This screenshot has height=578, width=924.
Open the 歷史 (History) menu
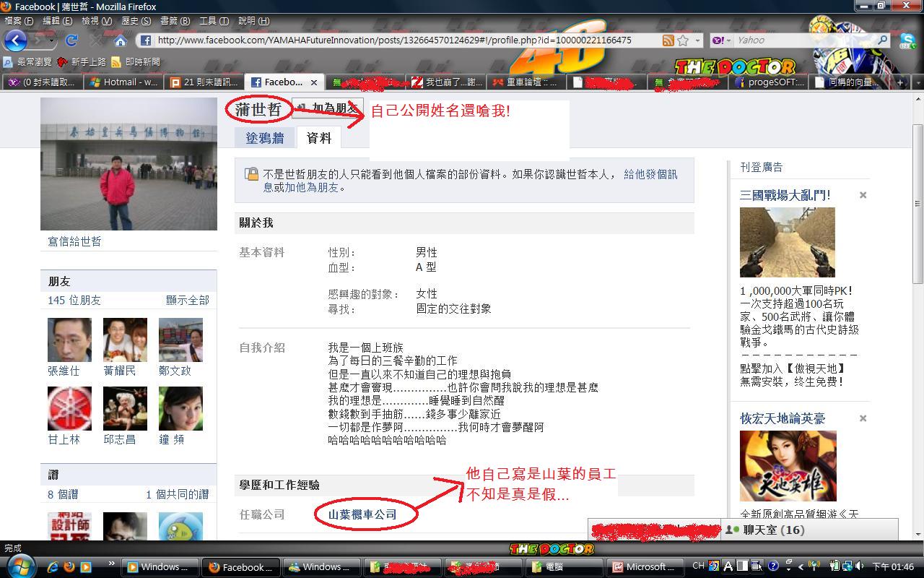[136, 21]
